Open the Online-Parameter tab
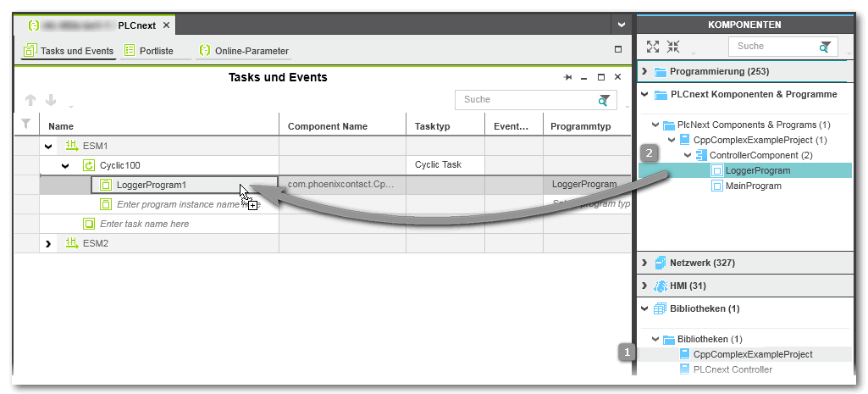868x394 pixels. [x=243, y=51]
